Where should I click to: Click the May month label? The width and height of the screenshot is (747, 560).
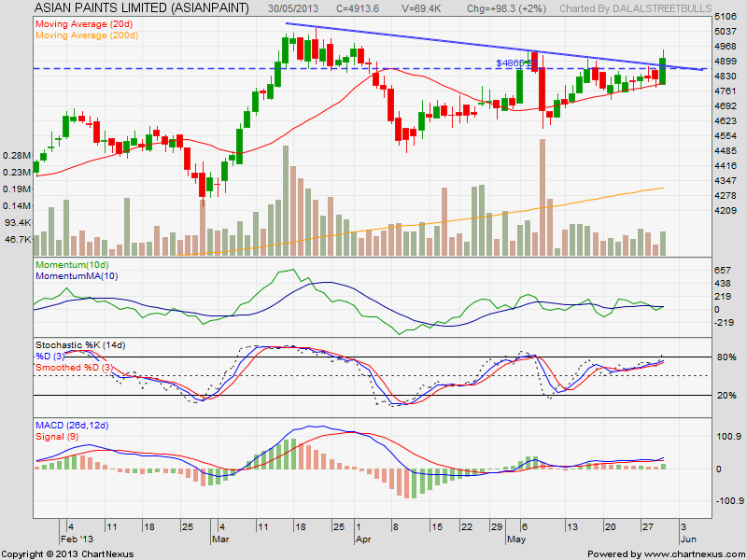click(x=516, y=539)
